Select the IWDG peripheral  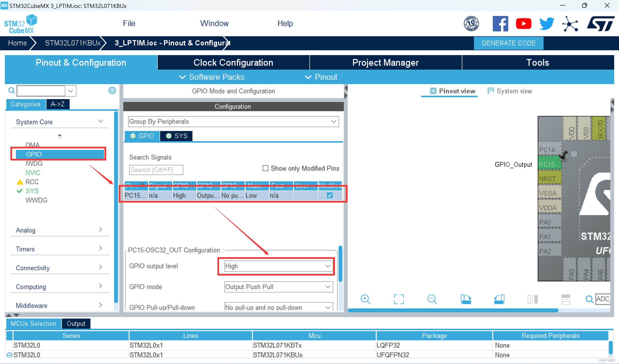pos(34,164)
